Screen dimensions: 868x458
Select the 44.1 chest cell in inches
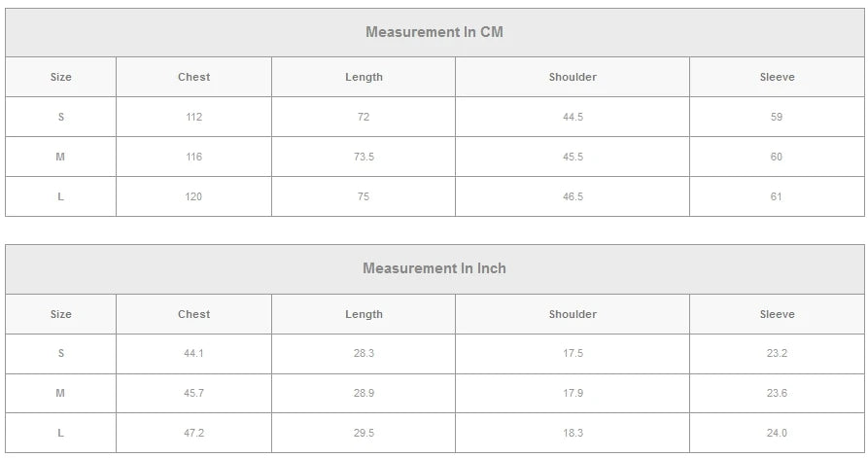point(193,353)
